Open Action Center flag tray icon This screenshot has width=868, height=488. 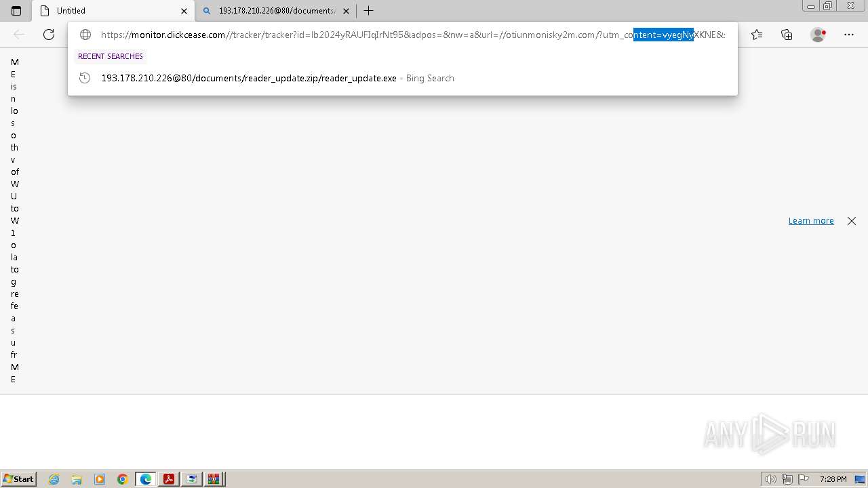point(804,479)
